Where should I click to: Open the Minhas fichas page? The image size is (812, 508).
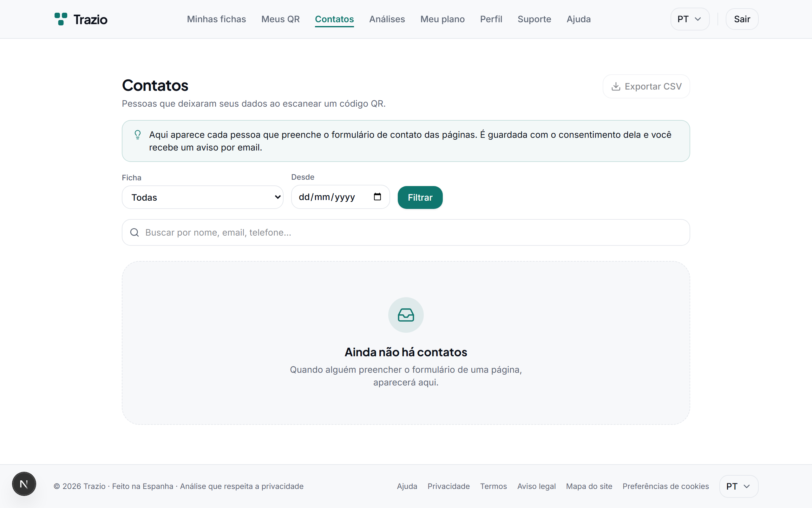click(x=216, y=19)
